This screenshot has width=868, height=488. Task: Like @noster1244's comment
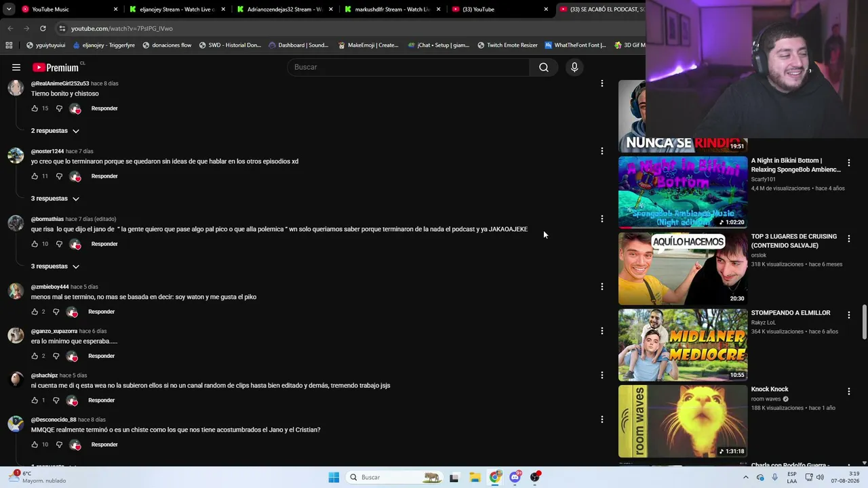(35, 176)
